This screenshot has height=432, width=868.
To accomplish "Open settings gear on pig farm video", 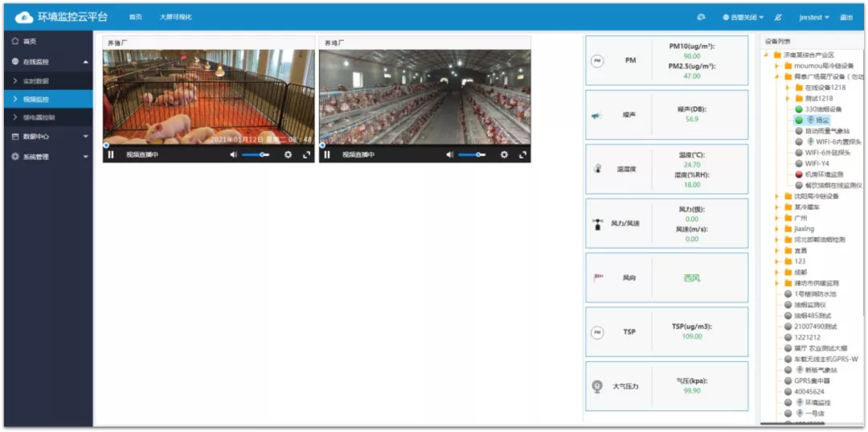I will click(288, 154).
